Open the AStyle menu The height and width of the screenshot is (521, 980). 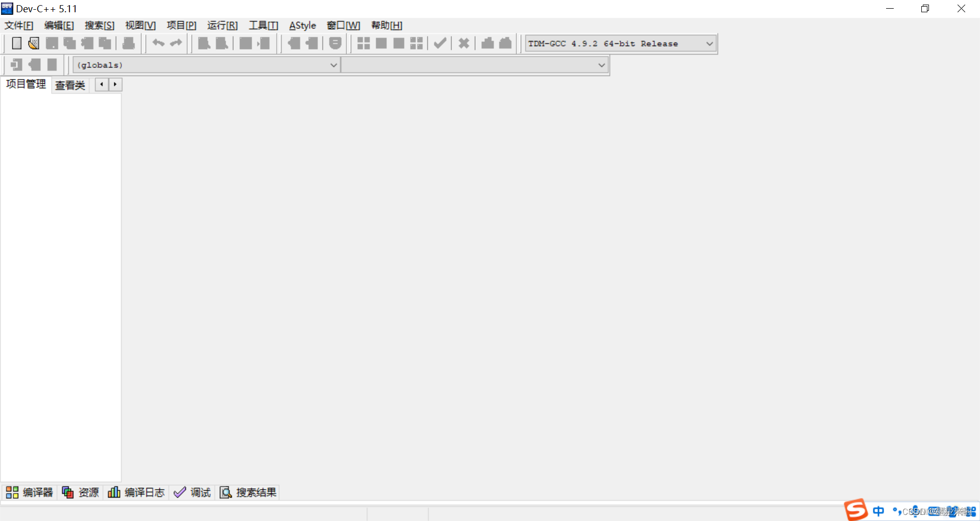click(303, 26)
